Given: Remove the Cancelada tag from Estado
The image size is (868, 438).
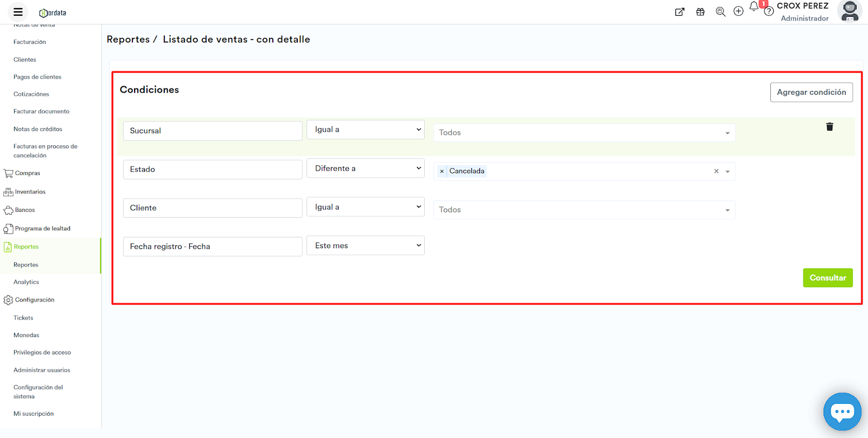Looking at the screenshot, I should 442,171.
